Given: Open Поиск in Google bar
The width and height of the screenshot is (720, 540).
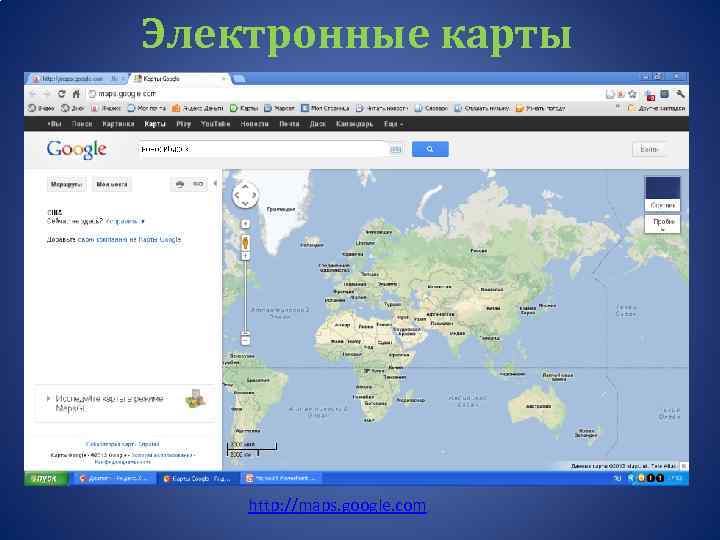Looking at the screenshot, I should pos(82,124).
